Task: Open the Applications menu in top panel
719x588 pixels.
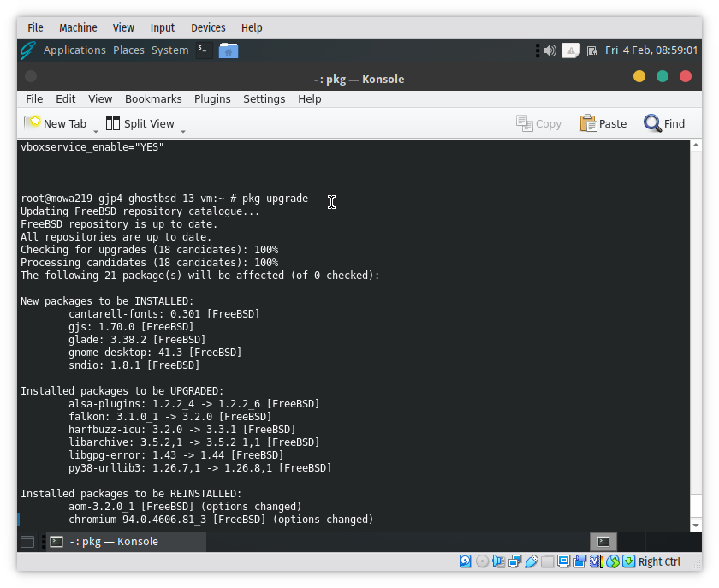Action: [74, 50]
